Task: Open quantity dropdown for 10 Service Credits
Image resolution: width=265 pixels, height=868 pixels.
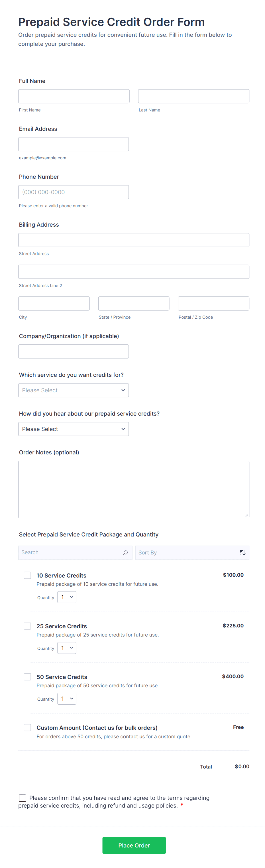Action: 67,597
